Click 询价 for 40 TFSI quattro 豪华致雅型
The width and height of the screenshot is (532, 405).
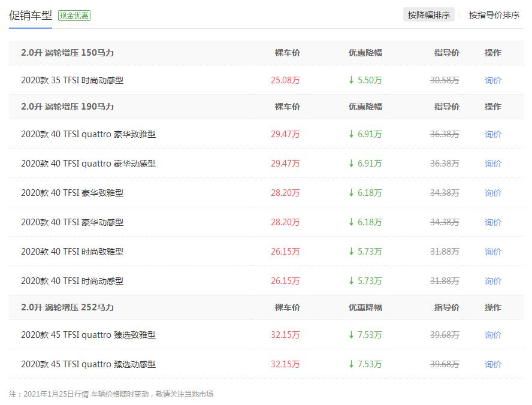[492, 134]
